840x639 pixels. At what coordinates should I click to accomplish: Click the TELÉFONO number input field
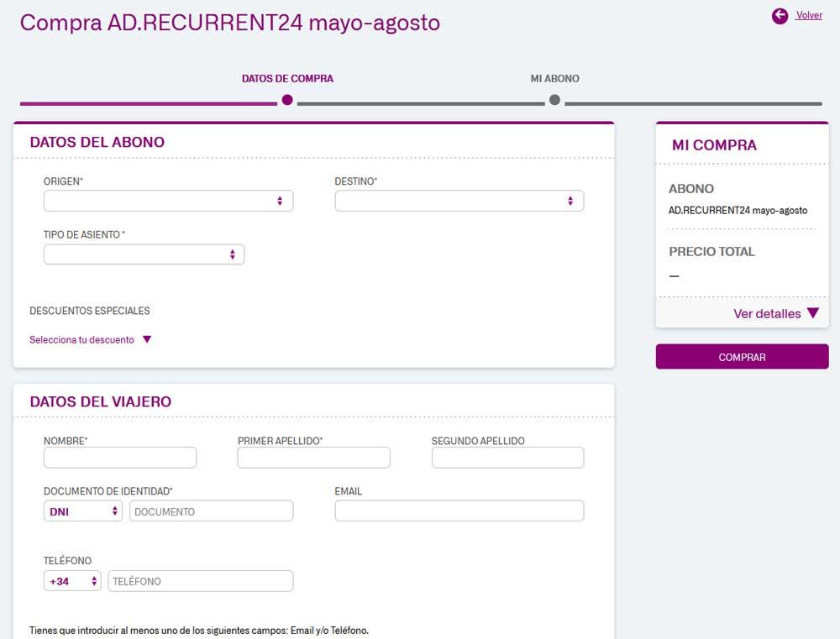click(200, 580)
